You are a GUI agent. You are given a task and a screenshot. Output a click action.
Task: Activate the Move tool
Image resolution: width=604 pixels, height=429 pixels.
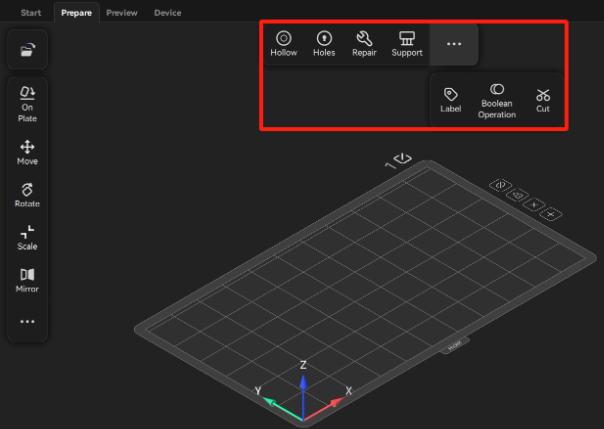click(x=27, y=152)
